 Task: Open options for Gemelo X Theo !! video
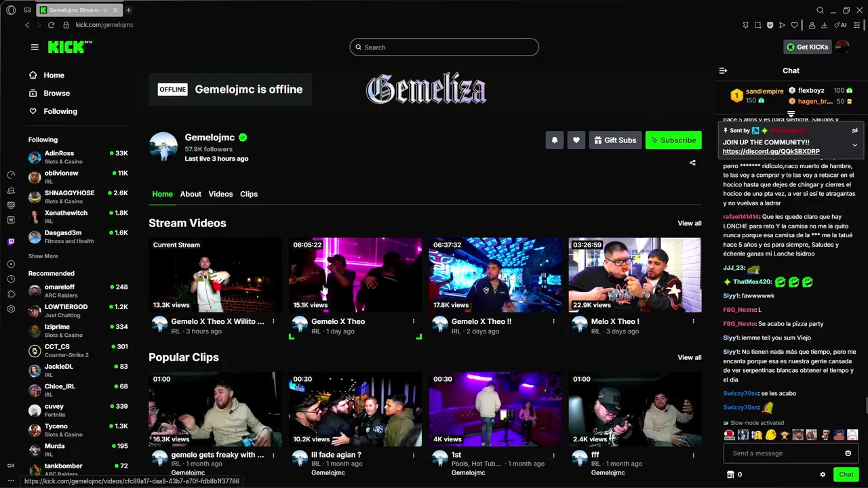pyautogui.click(x=553, y=321)
